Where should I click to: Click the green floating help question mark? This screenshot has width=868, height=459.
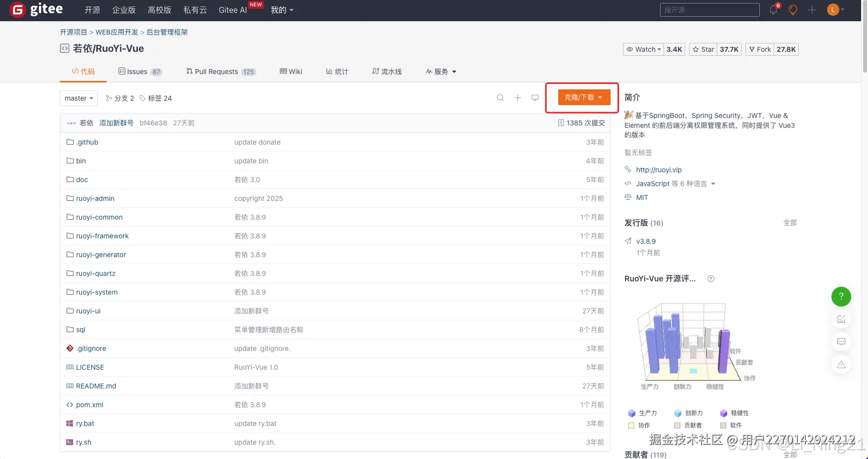tap(841, 297)
